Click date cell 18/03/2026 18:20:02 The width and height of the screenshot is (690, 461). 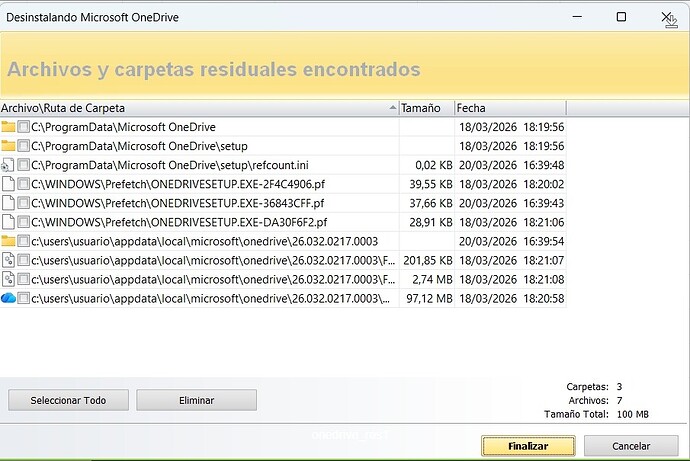click(x=511, y=184)
